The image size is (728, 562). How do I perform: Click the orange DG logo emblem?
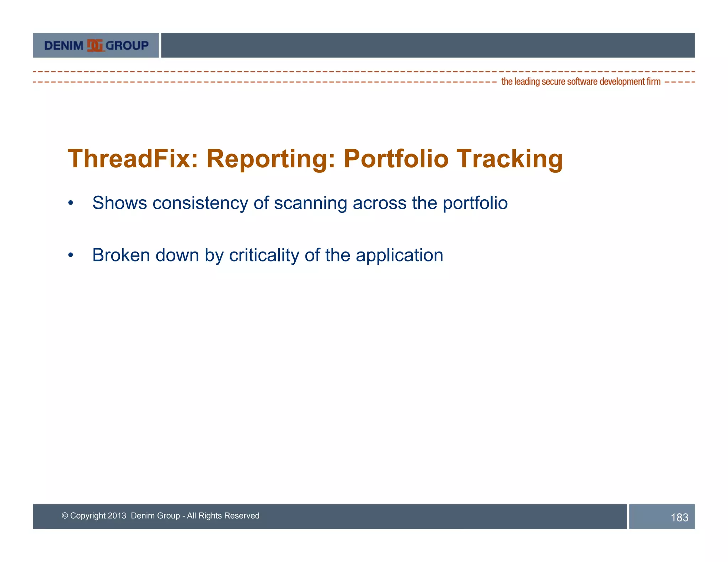click(95, 45)
